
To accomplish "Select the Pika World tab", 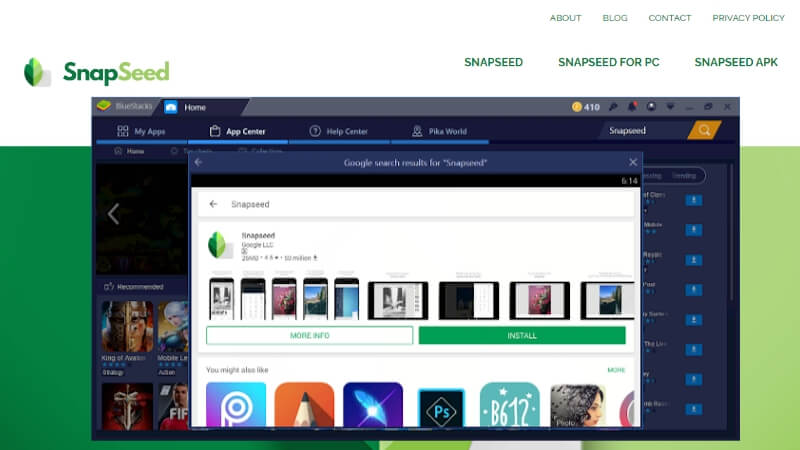I will (x=439, y=131).
